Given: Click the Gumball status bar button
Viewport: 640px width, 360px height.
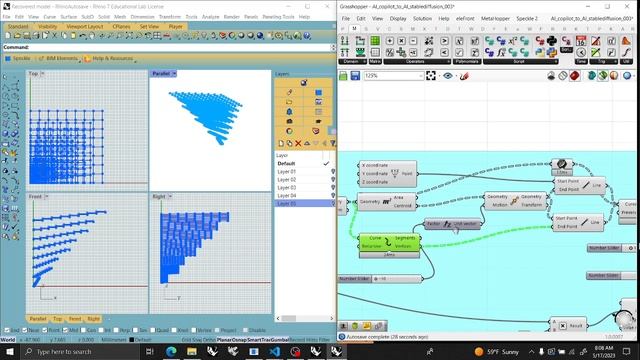Looking at the screenshot, I should pos(281,340).
